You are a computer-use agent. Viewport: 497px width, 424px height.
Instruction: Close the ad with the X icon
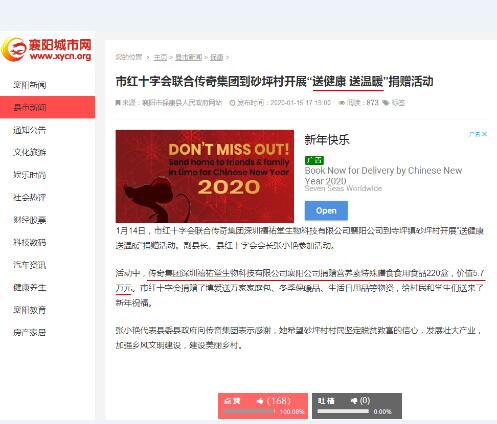[485, 134]
